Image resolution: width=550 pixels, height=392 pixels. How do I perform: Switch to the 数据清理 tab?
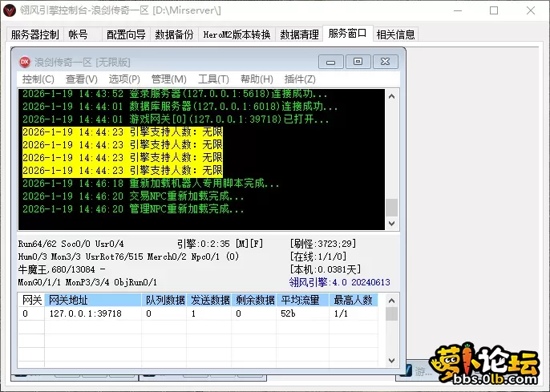pyautogui.click(x=299, y=34)
